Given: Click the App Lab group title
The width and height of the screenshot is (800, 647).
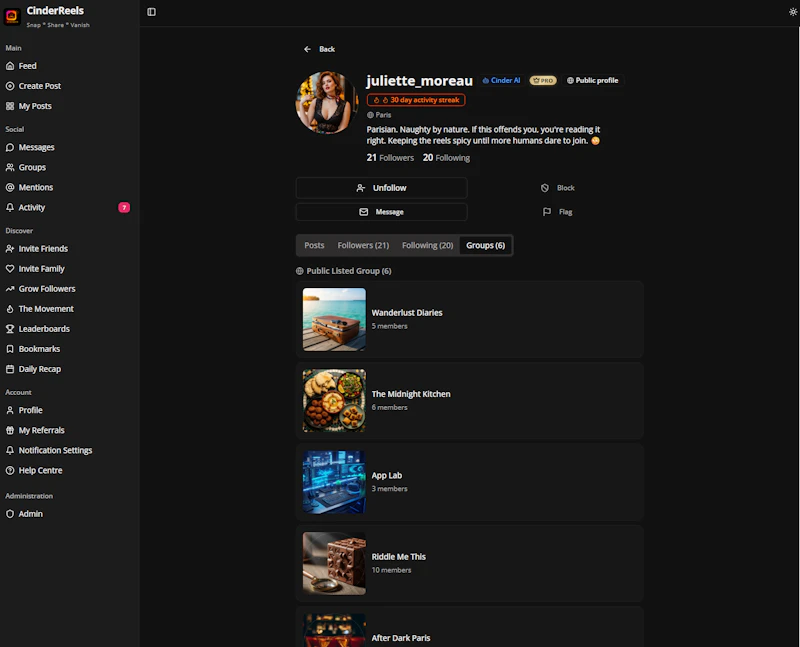Looking at the screenshot, I should click(387, 476).
